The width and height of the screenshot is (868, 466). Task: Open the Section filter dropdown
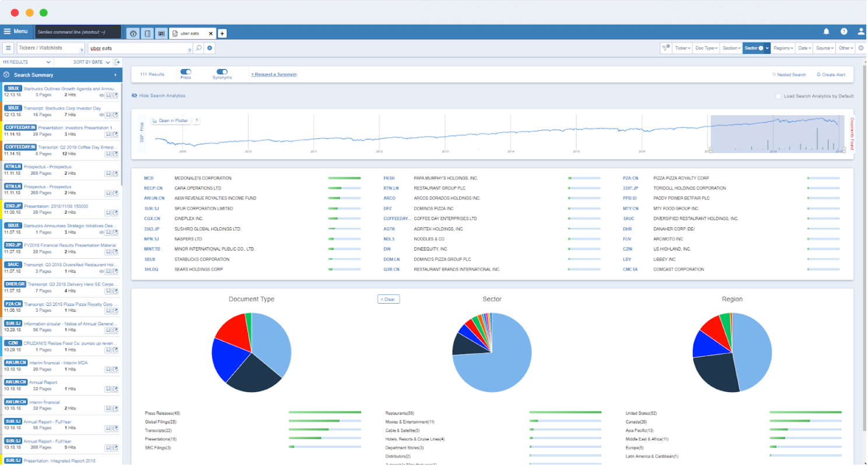(x=731, y=48)
